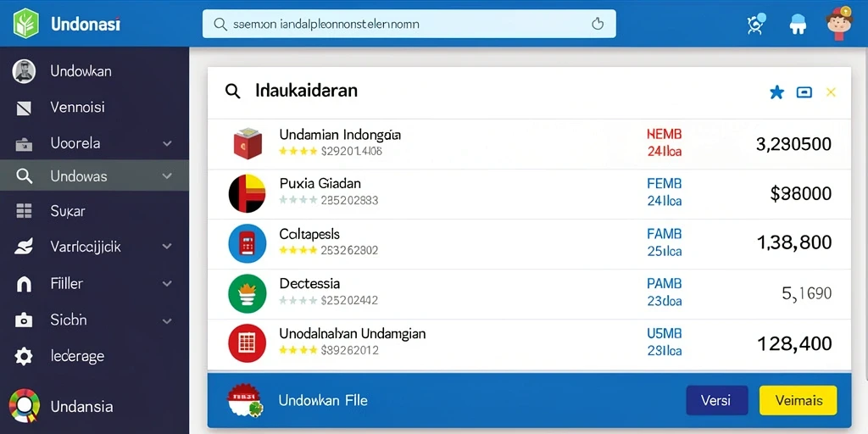Click the FEMB label
This screenshot has height=434, width=868.
tap(665, 183)
